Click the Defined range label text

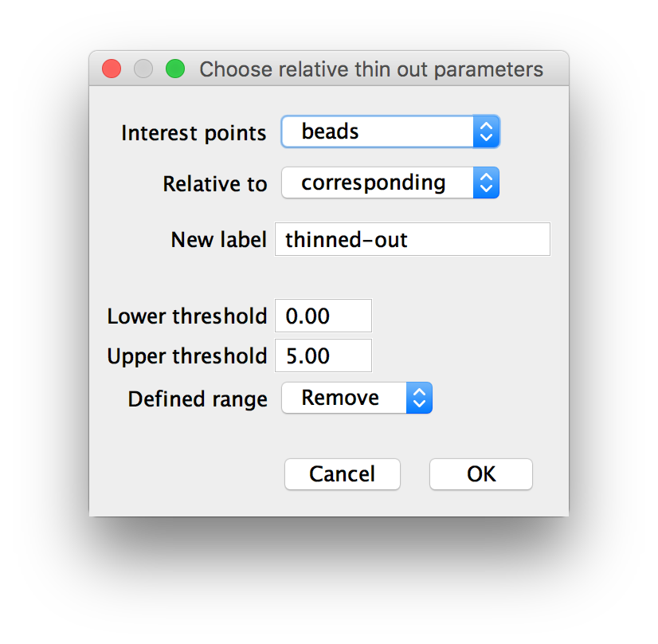(x=198, y=399)
